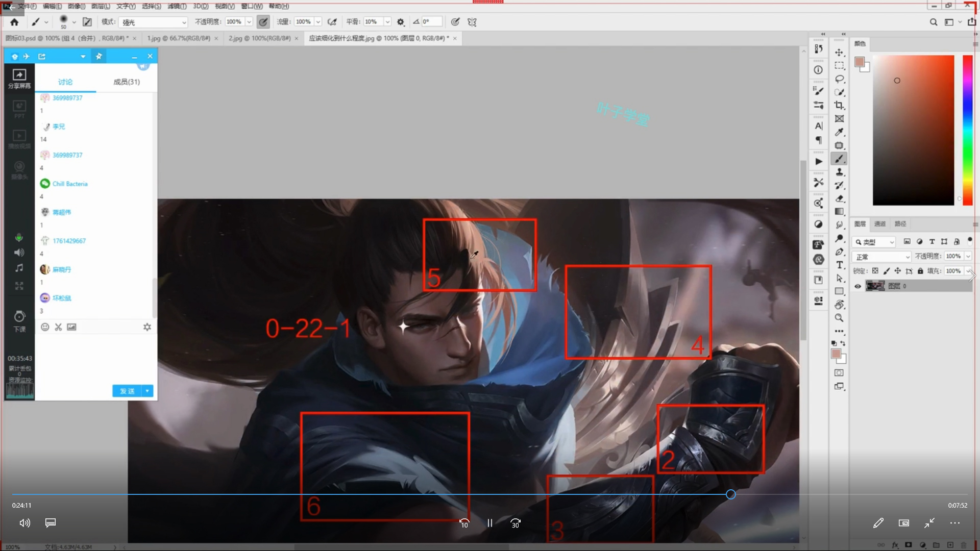Click the symmetry butterfly icon
This screenshot has width=980, height=551.
coord(472,22)
